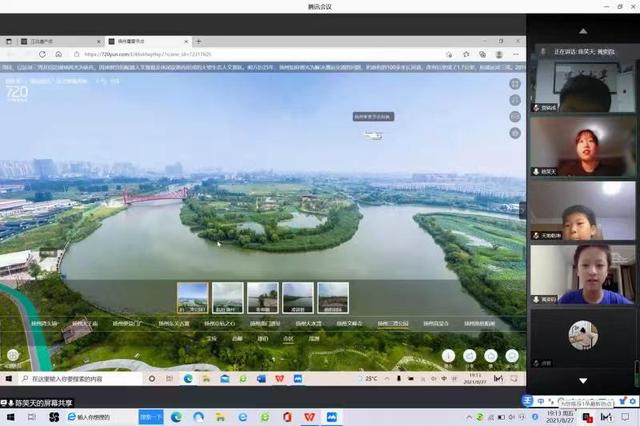The width and height of the screenshot is (640, 426).
Task: Select the 扬州文峰寺 scene group
Action: point(349,324)
